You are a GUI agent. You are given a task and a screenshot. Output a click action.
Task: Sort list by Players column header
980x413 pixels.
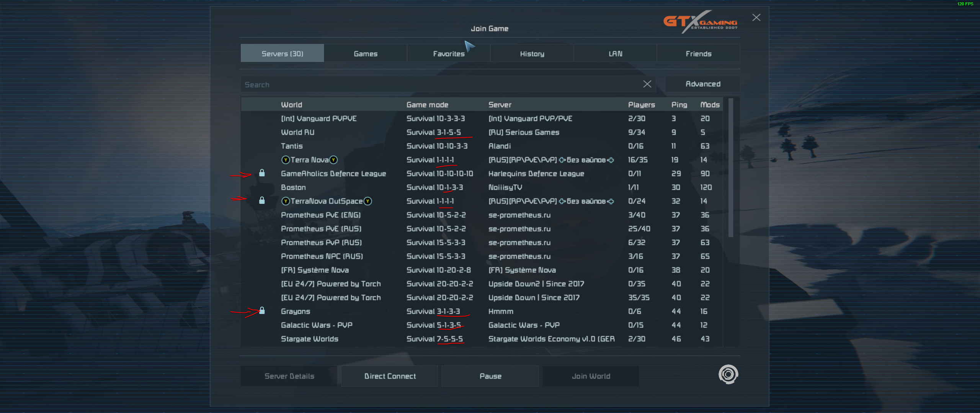(x=641, y=105)
